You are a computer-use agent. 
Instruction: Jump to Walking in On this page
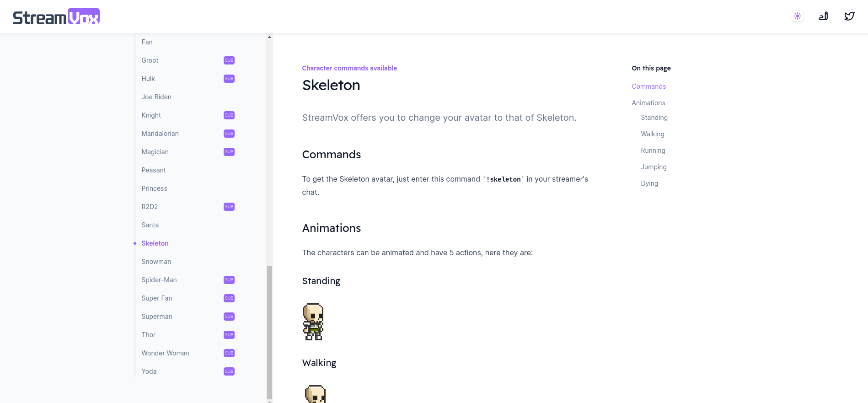click(653, 134)
